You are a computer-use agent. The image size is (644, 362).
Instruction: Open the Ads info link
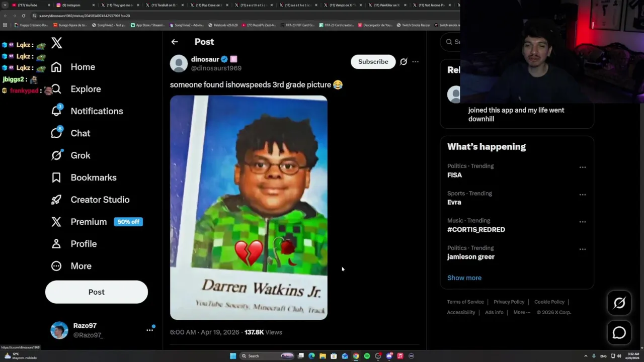coord(494,312)
